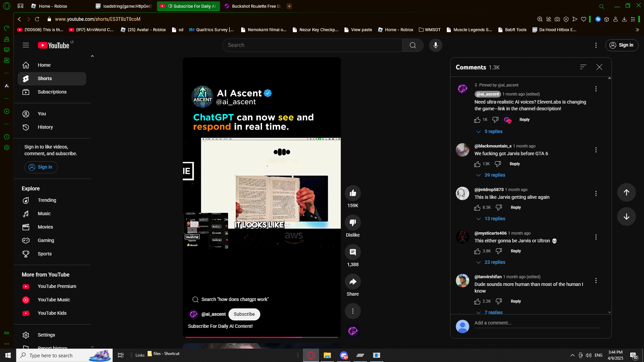Open File Explorer from taskbar
The height and width of the screenshot is (362, 644).
pos(327,355)
